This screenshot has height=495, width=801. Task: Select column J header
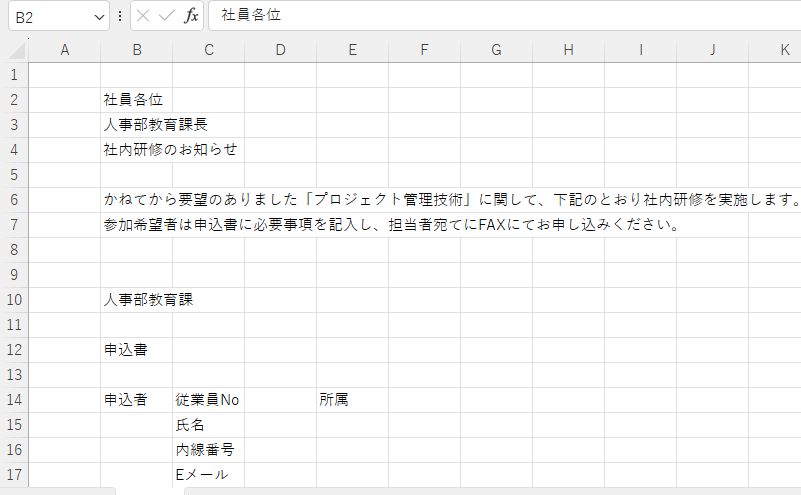point(713,50)
